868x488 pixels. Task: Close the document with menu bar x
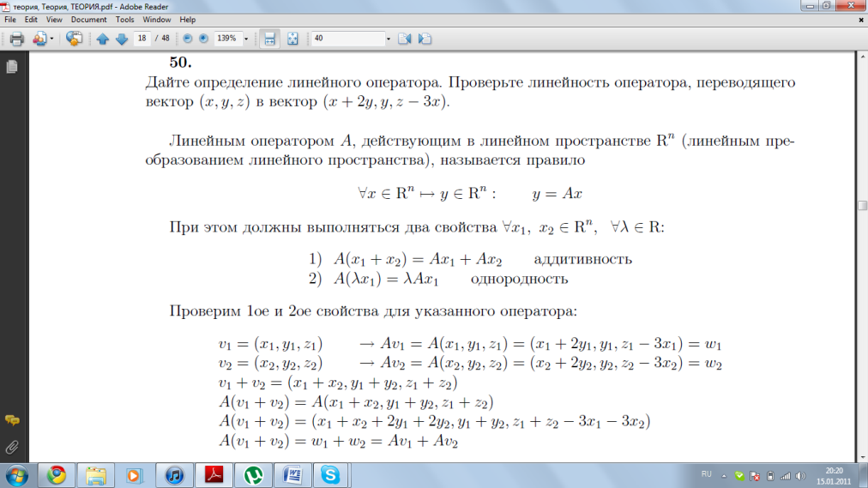861,20
